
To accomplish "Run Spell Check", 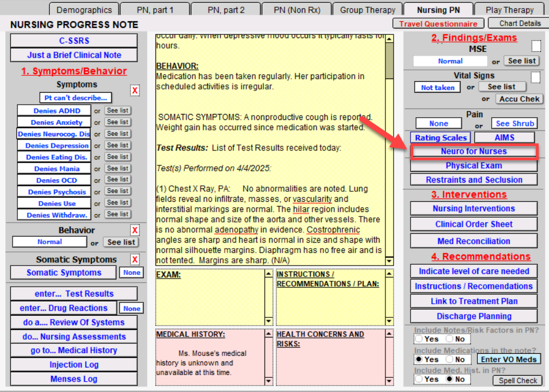I will click(518, 381).
